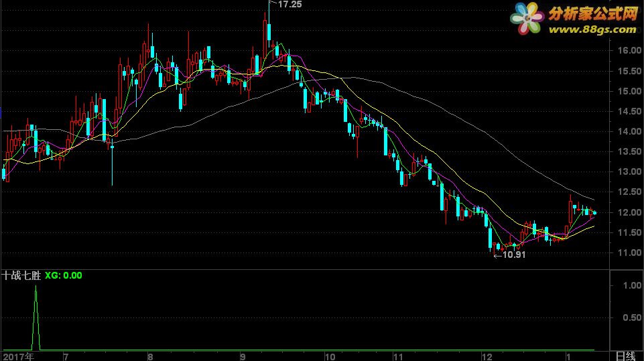The image size is (644, 361).
Task: Click month 7 on the time axis
Action: point(66,356)
